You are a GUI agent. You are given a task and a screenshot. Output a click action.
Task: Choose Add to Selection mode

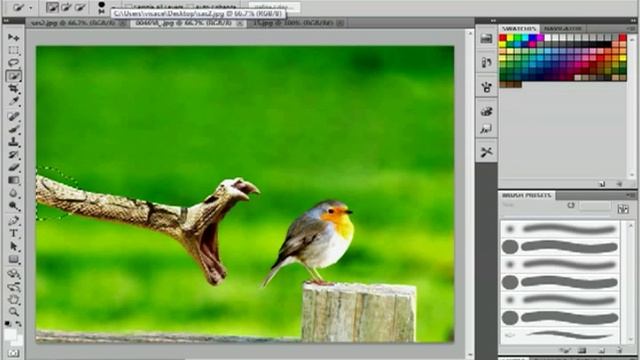[66, 7]
